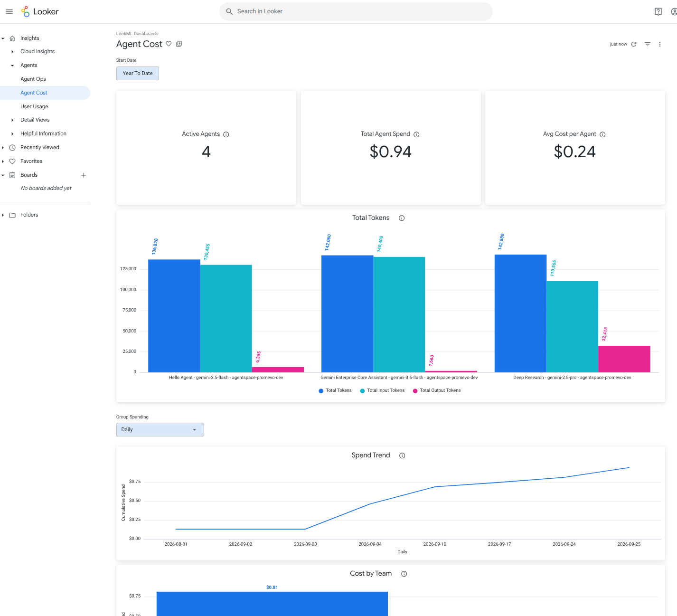The height and width of the screenshot is (616, 677).
Task: Show info for Total Agent Spend tile
Action: click(x=416, y=134)
